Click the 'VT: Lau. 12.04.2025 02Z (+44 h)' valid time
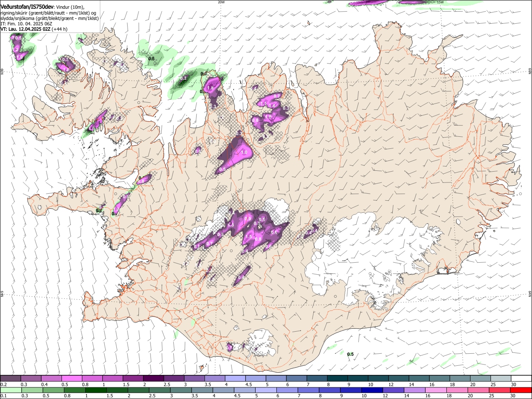 (34, 29)
